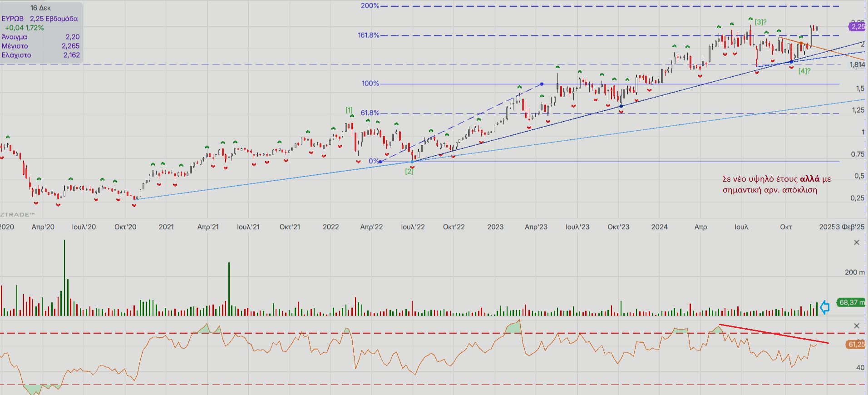Click the [4]? wave label

pyautogui.click(x=804, y=71)
